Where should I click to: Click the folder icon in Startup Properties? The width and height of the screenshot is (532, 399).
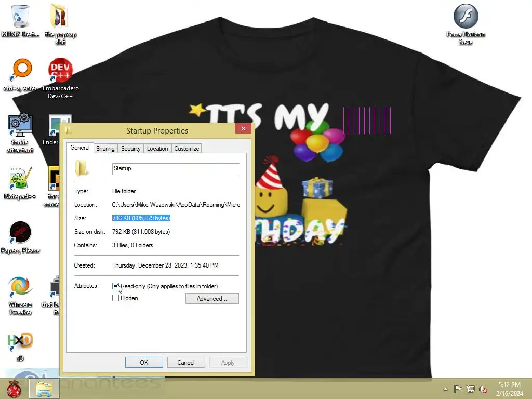pyautogui.click(x=82, y=168)
